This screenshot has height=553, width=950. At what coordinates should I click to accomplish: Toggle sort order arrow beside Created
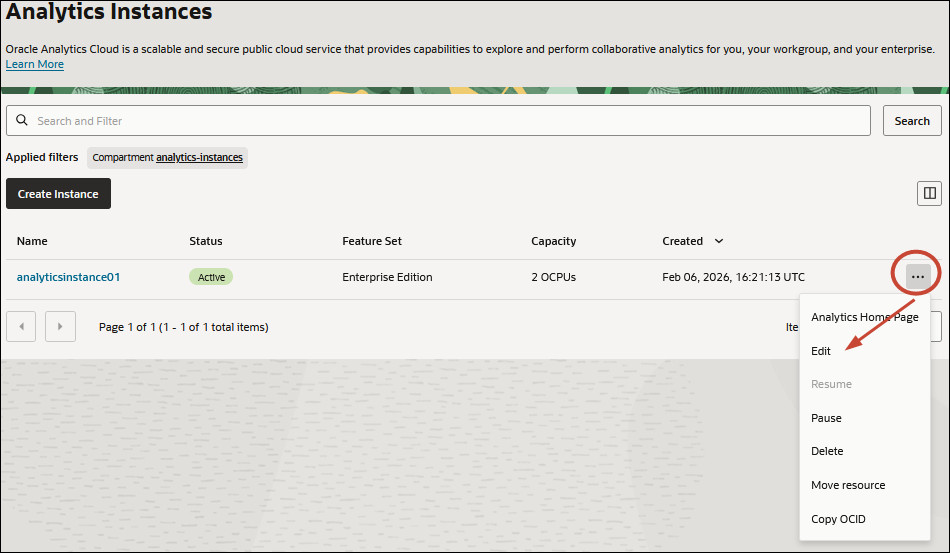click(x=718, y=241)
